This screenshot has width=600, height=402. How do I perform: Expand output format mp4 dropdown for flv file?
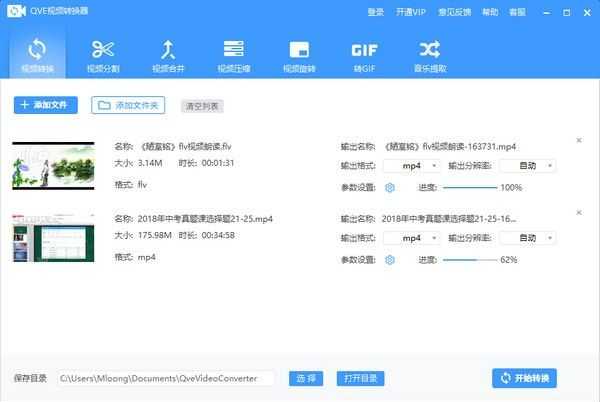pos(411,166)
